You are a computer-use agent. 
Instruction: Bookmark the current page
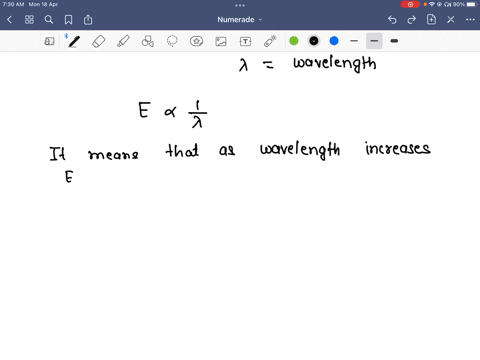(x=68, y=20)
